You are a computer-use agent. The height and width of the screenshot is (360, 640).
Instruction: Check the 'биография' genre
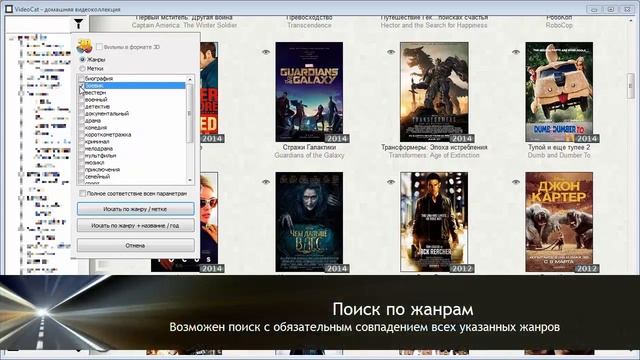click(x=81, y=78)
